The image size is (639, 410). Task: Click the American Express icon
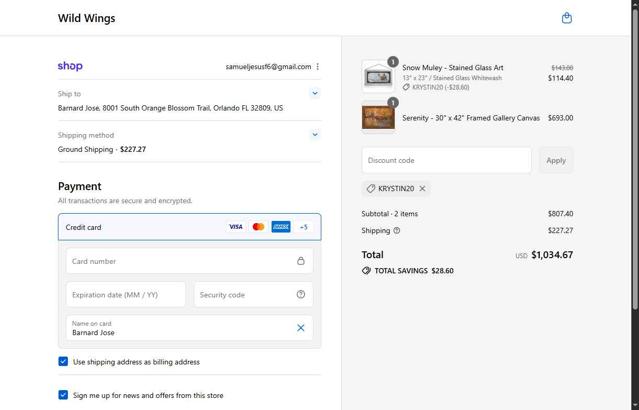click(x=281, y=227)
